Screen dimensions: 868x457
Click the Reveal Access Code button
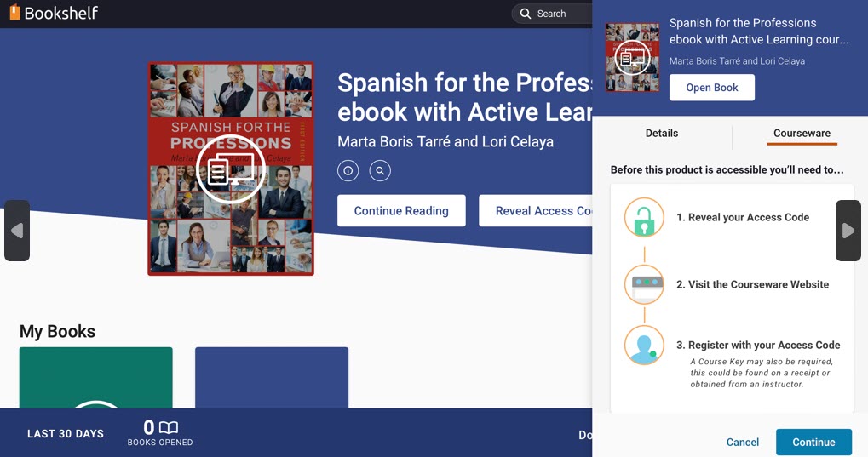pyautogui.click(x=538, y=211)
